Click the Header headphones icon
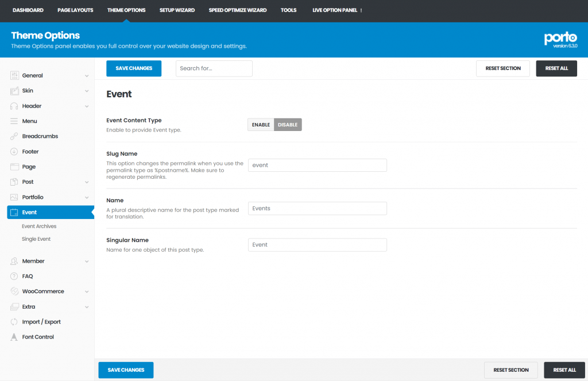This screenshot has width=588, height=381. coord(14,106)
